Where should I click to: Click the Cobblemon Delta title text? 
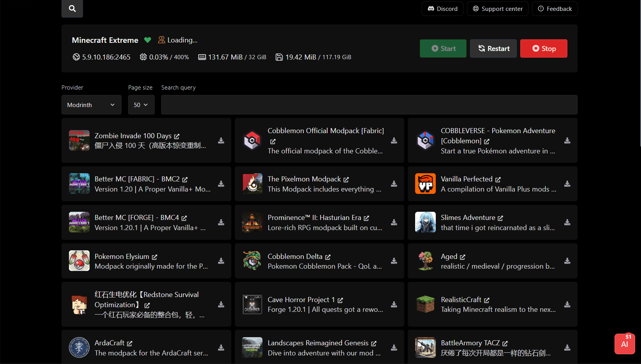pyautogui.click(x=295, y=257)
